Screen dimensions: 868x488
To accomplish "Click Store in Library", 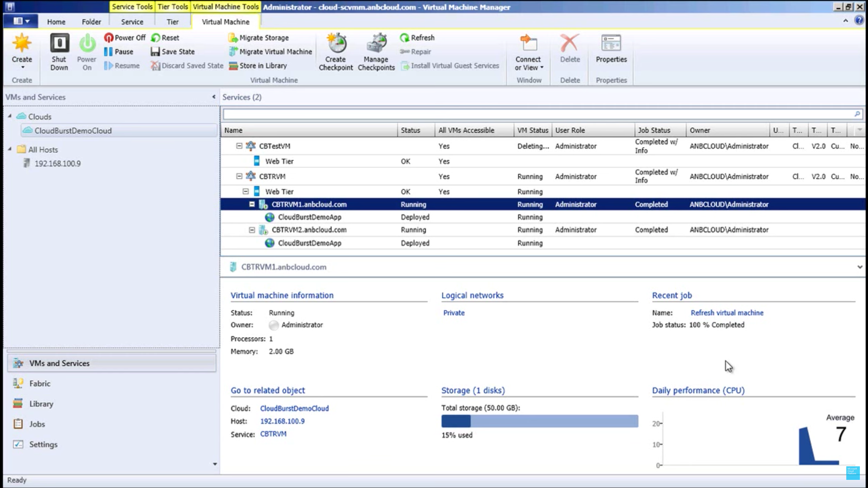I will [263, 65].
